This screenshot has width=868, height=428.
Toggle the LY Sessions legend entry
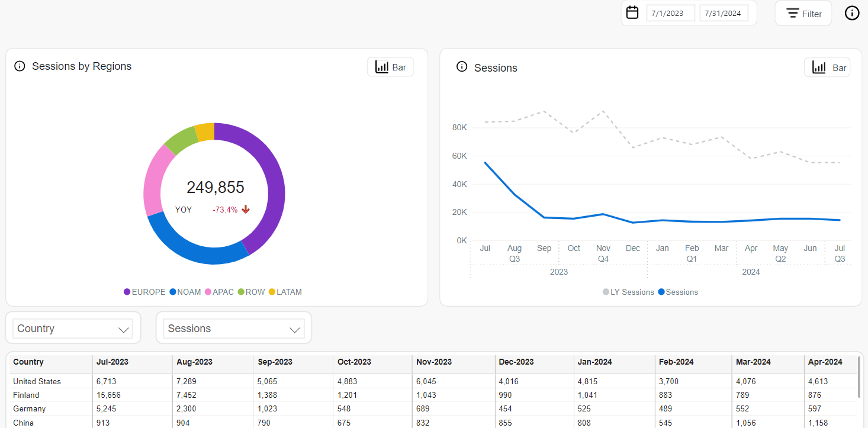(628, 292)
